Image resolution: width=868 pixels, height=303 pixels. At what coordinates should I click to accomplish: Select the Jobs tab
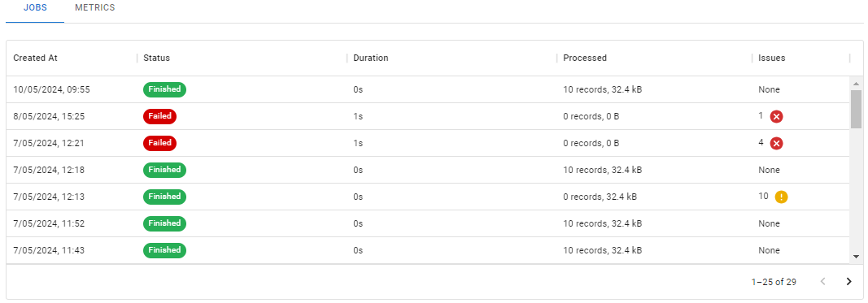pyautogui.click(x=35, y=8)
